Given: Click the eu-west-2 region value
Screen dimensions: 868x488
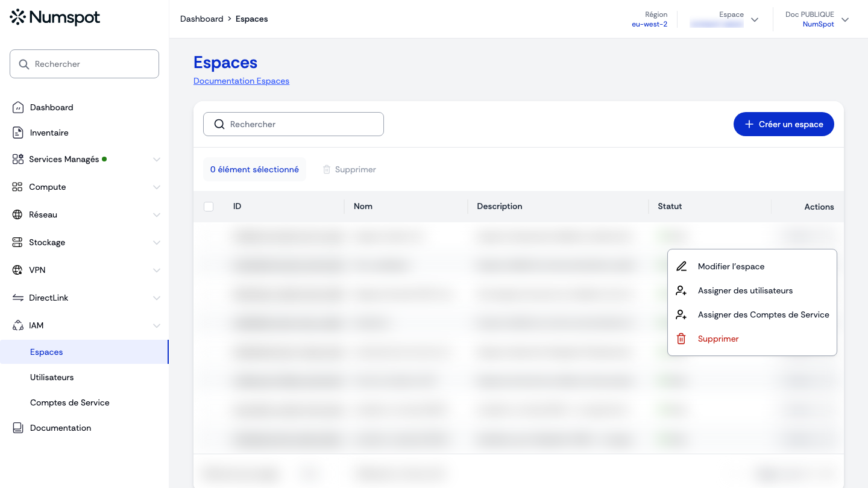Looking at the screenshot, I should tap(649, 24).
